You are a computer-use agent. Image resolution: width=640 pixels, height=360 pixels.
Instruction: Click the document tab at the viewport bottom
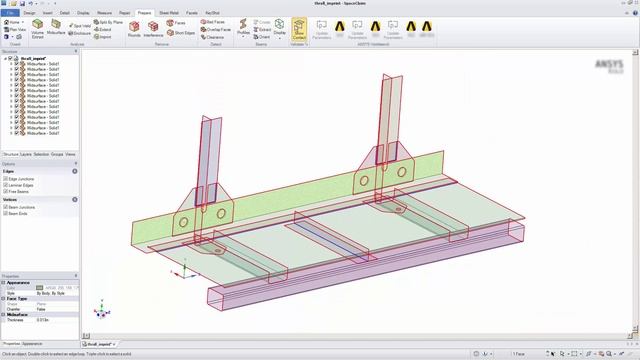tap(99, 344)
